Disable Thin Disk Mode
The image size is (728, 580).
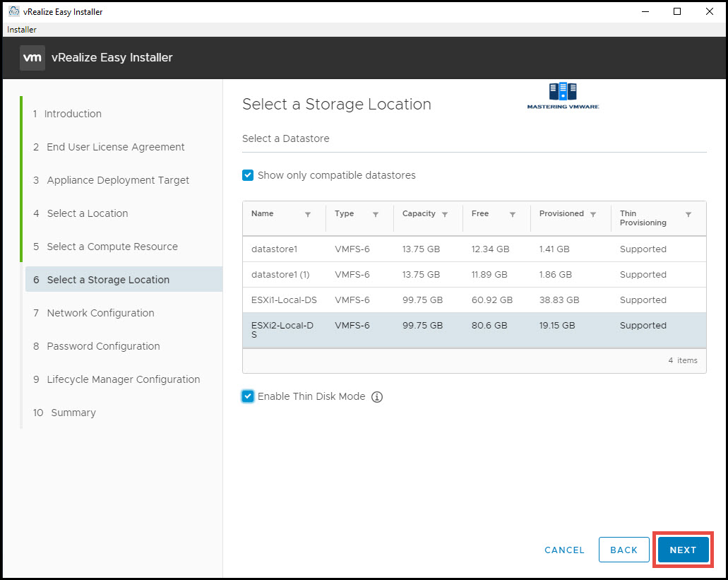pos(248,396)
